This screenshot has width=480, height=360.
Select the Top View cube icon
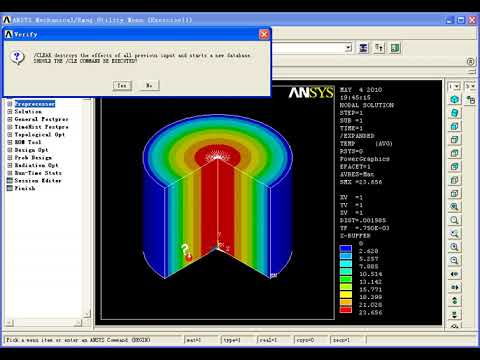(x=454, y=153)
